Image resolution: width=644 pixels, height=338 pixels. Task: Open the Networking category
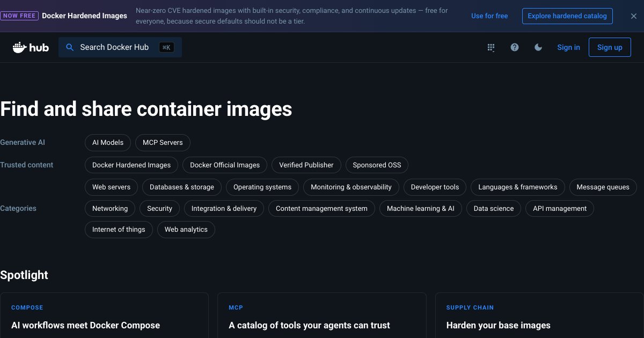(110, 209)
